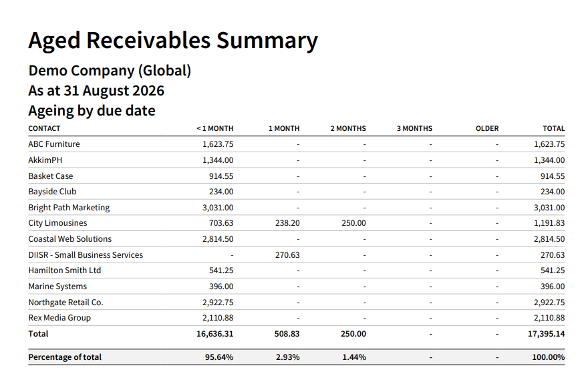The height and width of the screenshot is (392, 580).
Task: Click the City Limousines contact name
Action: (x=57, y=223)
